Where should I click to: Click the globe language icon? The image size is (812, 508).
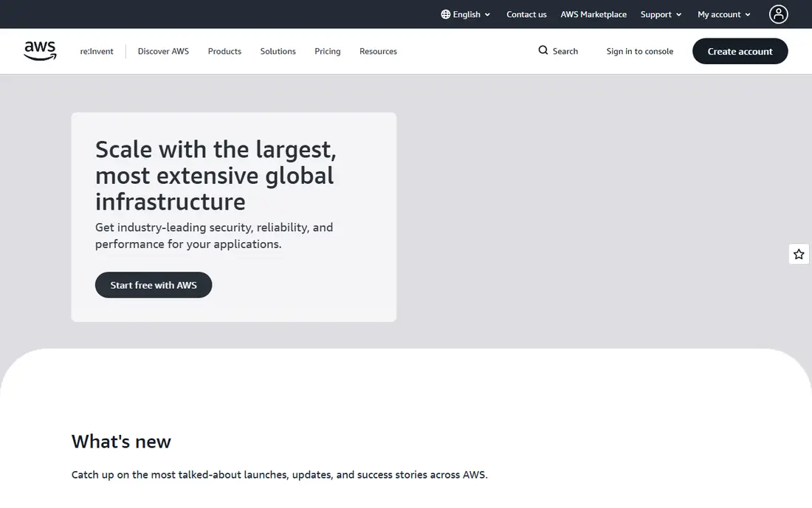coord(445,15)
